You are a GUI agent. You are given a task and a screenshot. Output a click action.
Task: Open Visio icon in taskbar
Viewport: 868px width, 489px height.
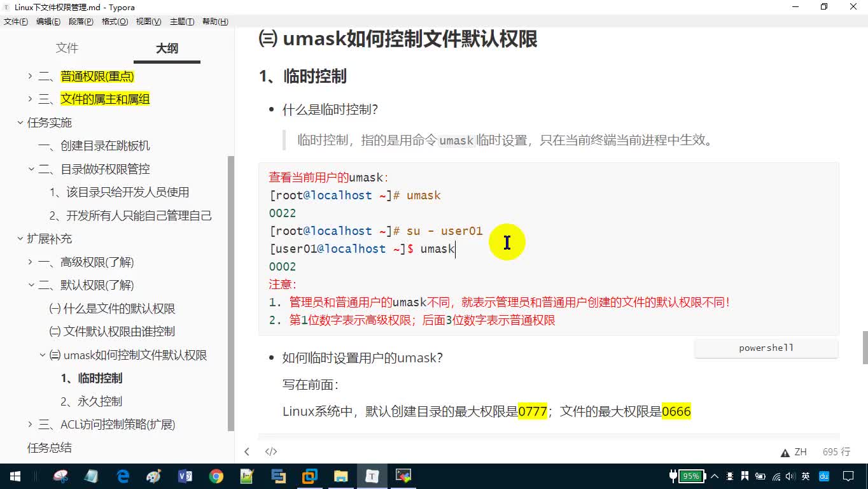(x=185, y=476)
